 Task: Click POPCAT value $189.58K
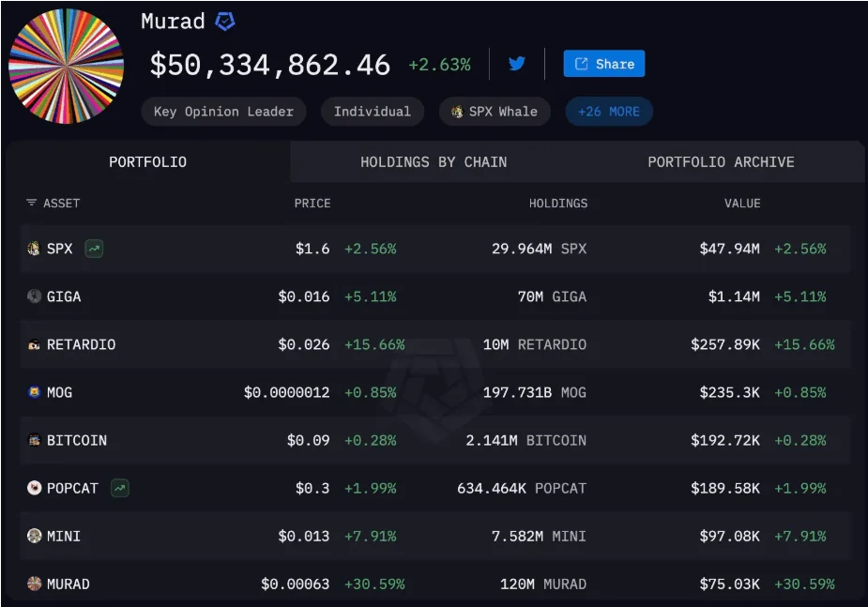pyautogui.click(x=725, y=489)
